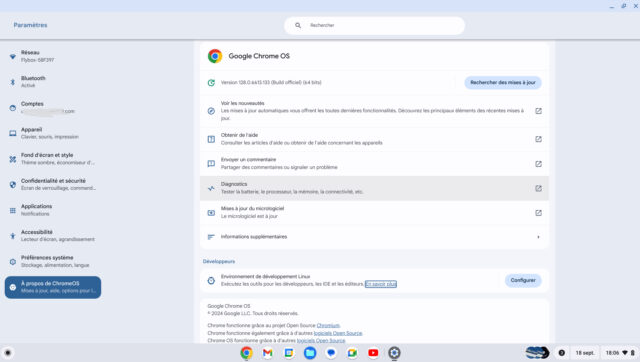The width and height of the screenshot is (640, 362).
Task: Click the gear icon beside Préférences système
Action: (13, 262)
